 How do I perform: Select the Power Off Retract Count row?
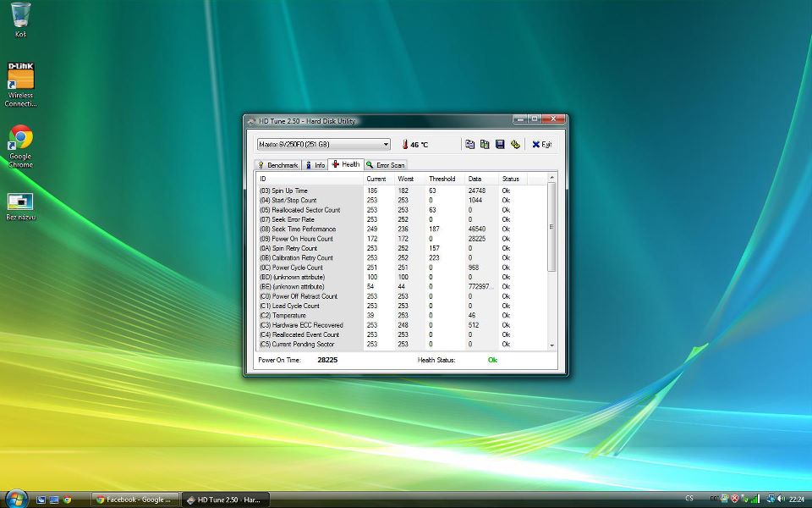point(402,296)
